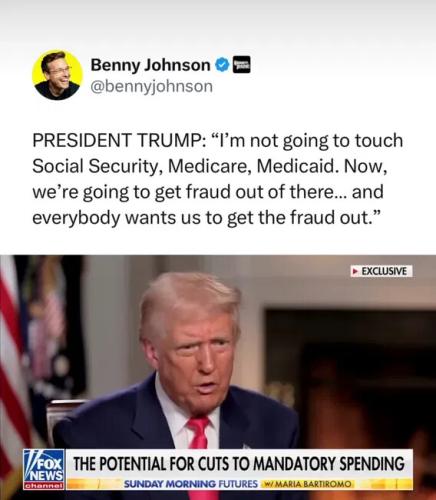Play the embedded Fox News video
This screenshot has height=500, width=436.
coord(218,377)
